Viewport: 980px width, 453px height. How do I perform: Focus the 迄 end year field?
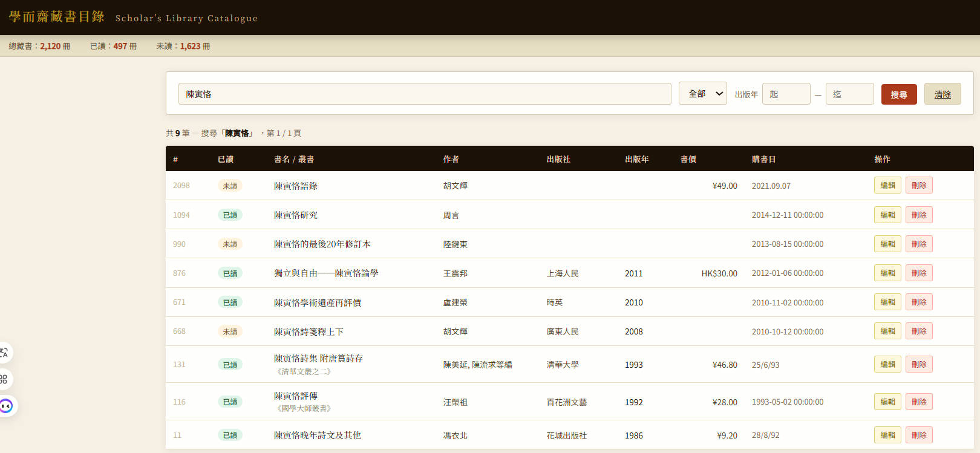point(849,94)
